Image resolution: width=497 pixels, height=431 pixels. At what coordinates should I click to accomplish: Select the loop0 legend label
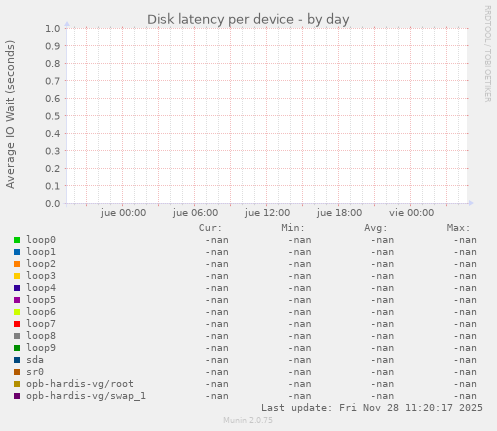click(x=41, y=240)
